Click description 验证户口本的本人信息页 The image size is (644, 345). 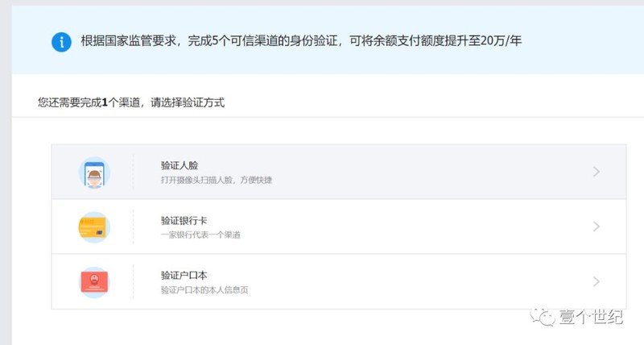[x=204, y=290]
